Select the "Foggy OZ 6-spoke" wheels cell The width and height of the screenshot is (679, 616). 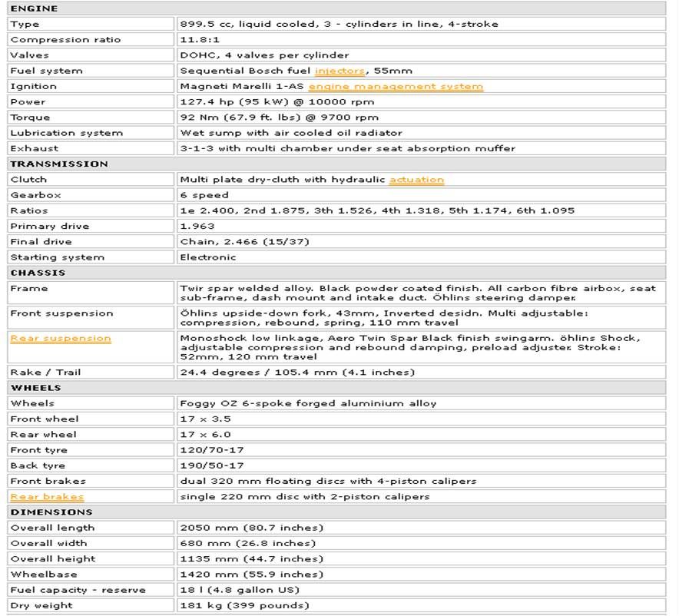point(308,403)
